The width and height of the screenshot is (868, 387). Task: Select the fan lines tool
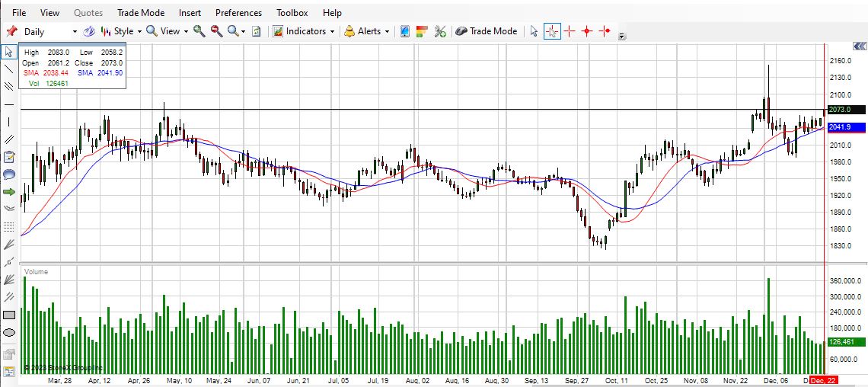[x=9, y=244]
